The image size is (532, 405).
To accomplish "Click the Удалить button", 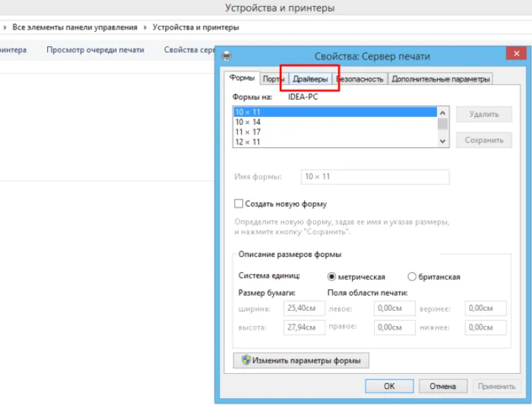I will (x=484, y=114).
